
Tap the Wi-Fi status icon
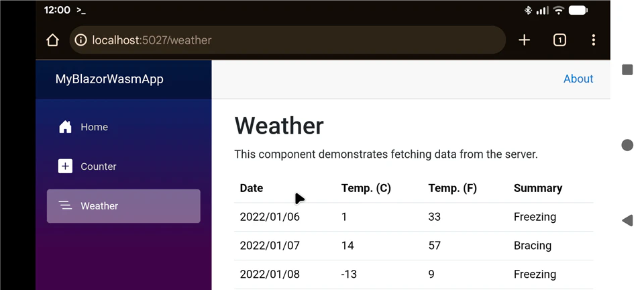point(559,10)
